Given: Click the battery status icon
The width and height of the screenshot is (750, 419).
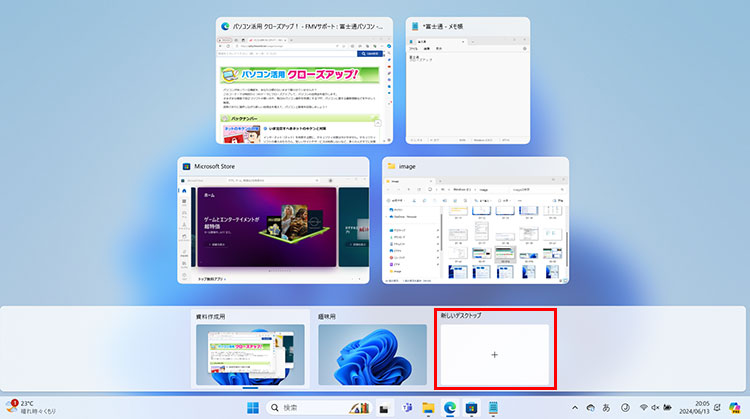Looking at the screenshot, I should (x=667, y=408).
